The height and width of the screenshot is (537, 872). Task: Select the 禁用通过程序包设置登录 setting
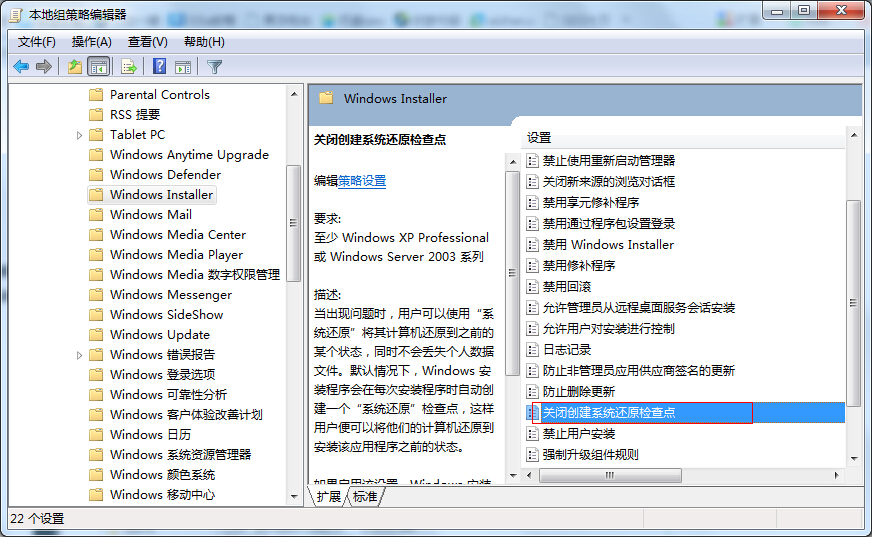tap(609, 224)
